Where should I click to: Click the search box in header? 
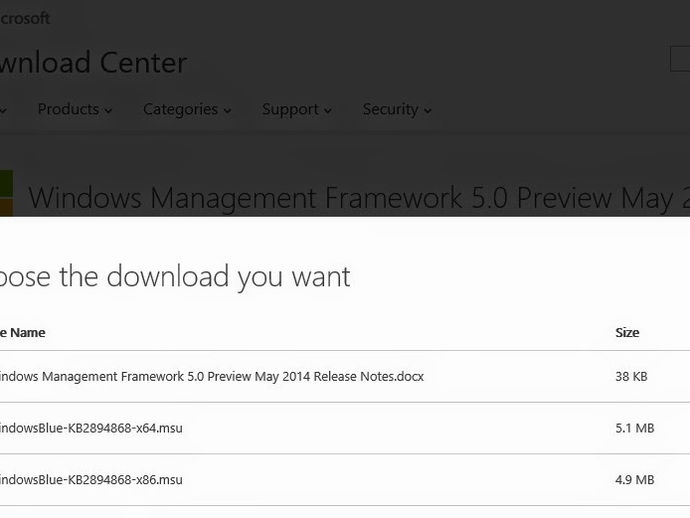pyautogui.click(x=680, y=59)
